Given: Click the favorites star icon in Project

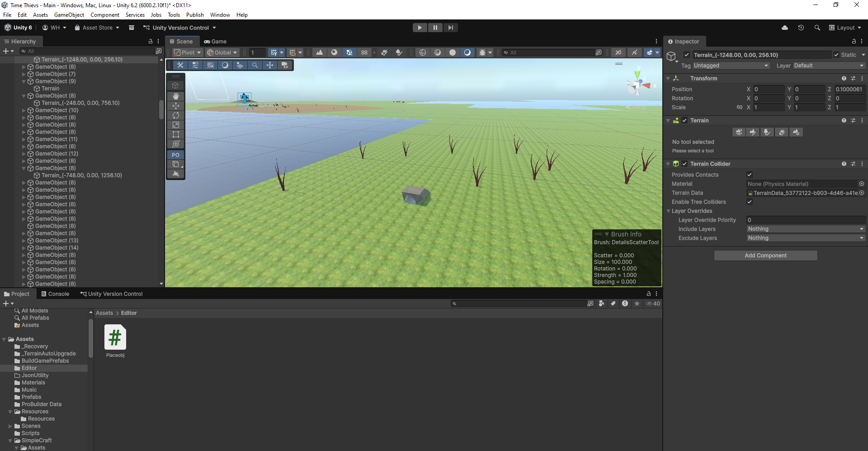Looking at the screenshot, I should coord(637,304).
